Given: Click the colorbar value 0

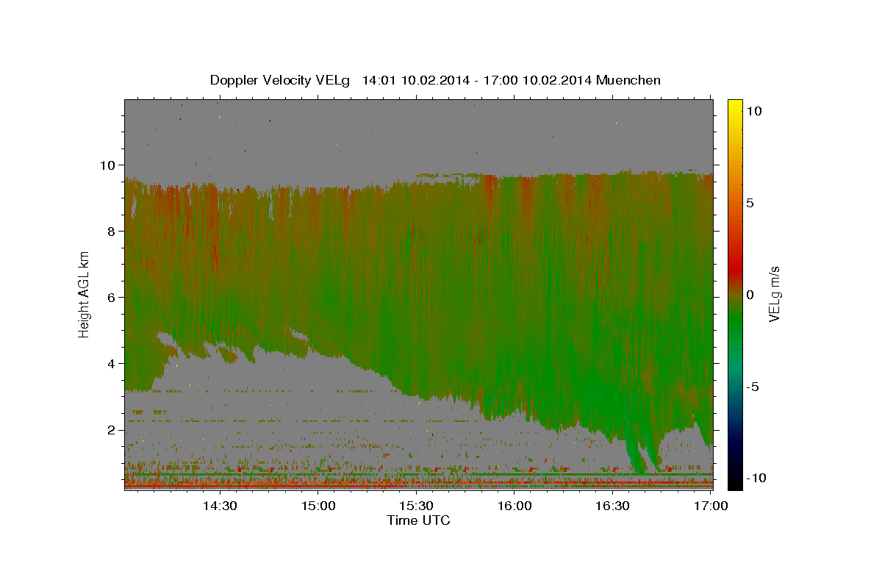Looking at the screenshot, I should 751,294.
